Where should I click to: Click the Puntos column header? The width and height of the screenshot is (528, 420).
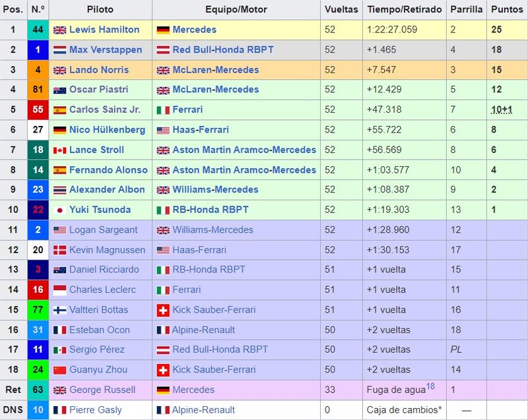click(507, 9)
